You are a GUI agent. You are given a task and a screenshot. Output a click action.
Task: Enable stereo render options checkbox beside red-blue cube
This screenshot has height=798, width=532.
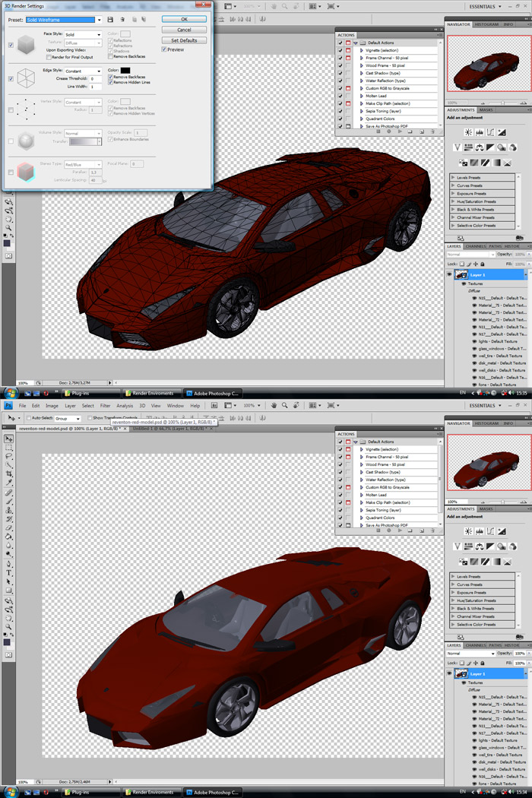pos(11,172)
